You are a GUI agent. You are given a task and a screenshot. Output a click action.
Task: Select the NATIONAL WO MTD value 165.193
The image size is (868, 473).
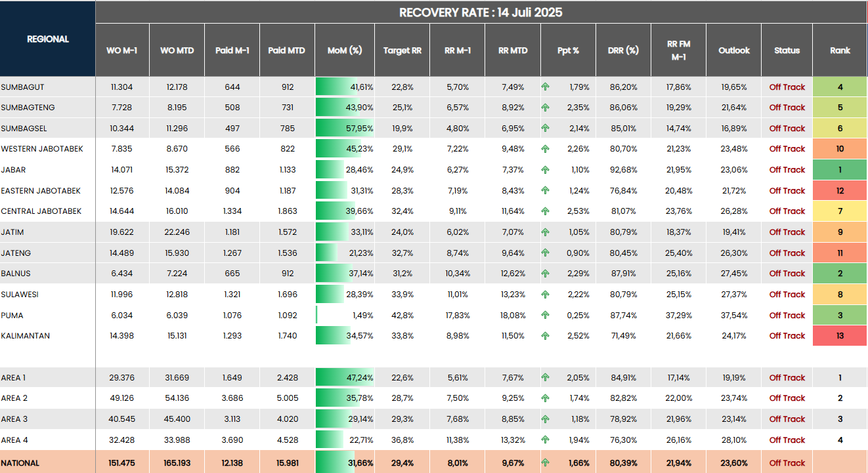coord(177,463)
